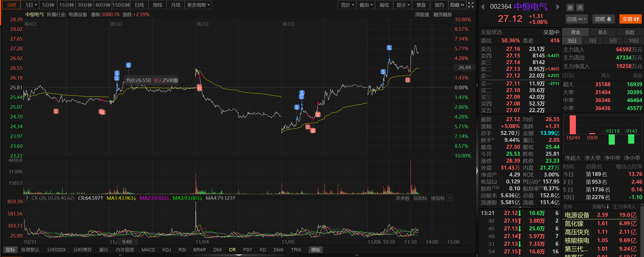The image size is (644, 257).
Task: Switch chart period to 60分钟
Action: [x=103, y=5]
